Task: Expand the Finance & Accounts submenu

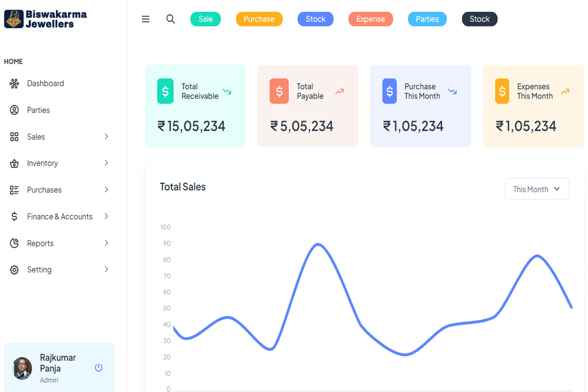Action: (59, 217)
